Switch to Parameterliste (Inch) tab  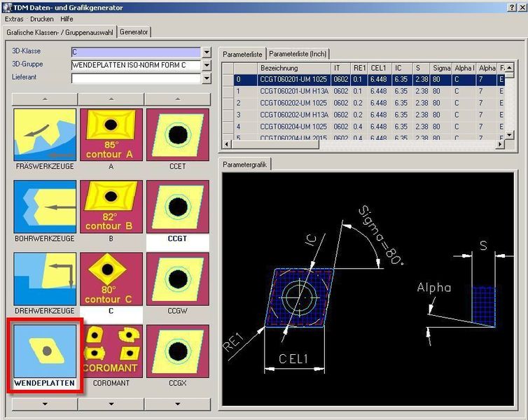pyautogui.click(x=297, y=54)
